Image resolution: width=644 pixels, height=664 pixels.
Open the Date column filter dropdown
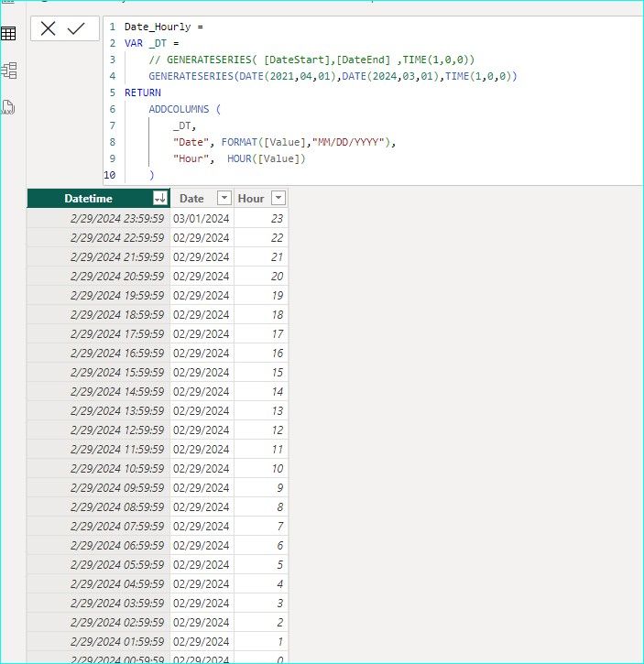tap(224, 198)
